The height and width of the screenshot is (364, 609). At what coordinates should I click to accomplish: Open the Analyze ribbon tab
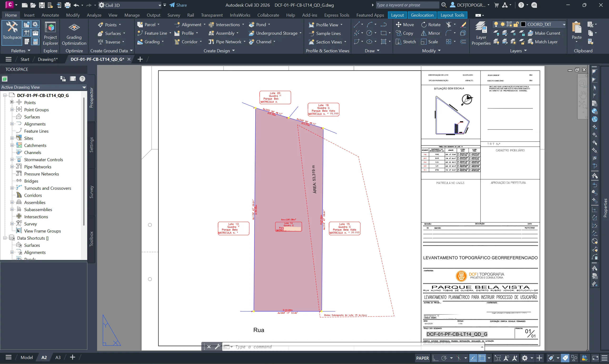pos(94,15)
